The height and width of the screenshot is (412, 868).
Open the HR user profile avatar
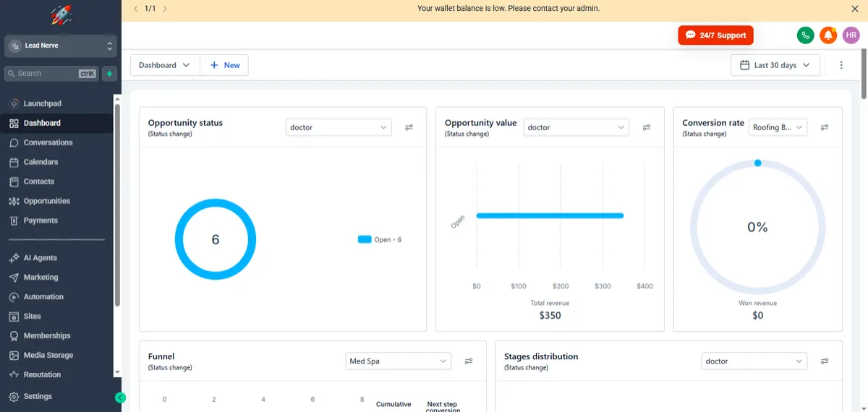tap(851, 35)
